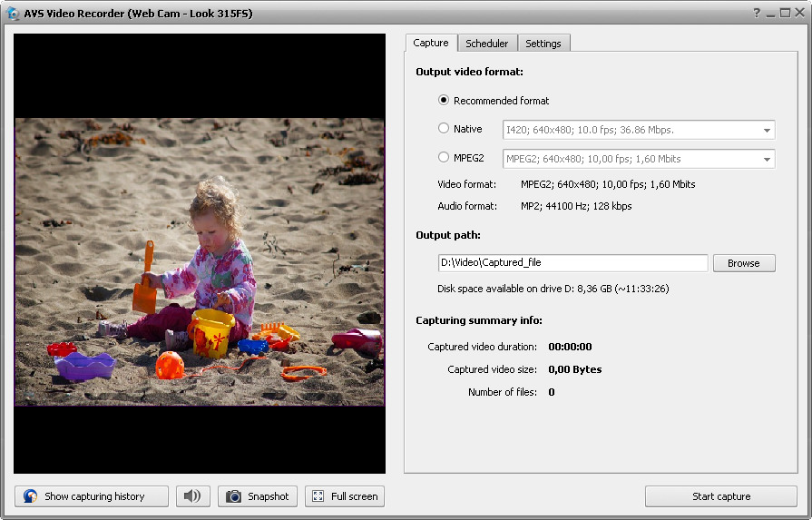Click the webcam video preview area
The width and height of the screenshot is (812, 520).
point(200,254)
